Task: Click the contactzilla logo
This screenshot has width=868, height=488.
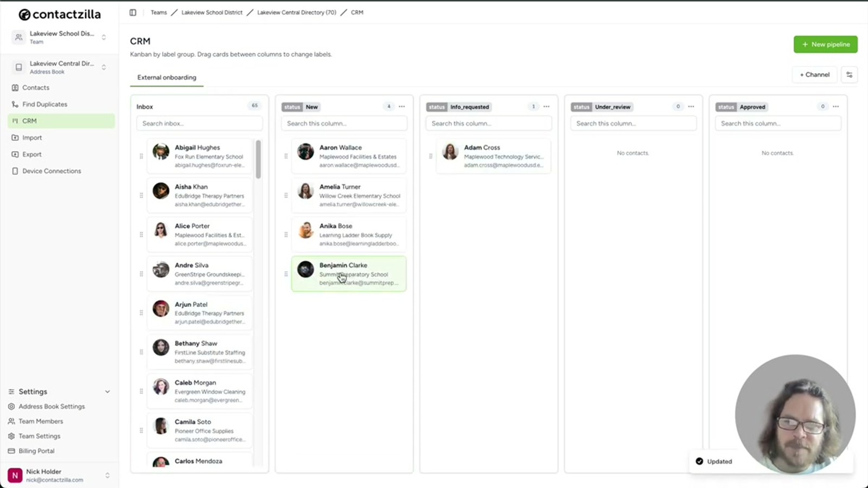Action: 60,15
